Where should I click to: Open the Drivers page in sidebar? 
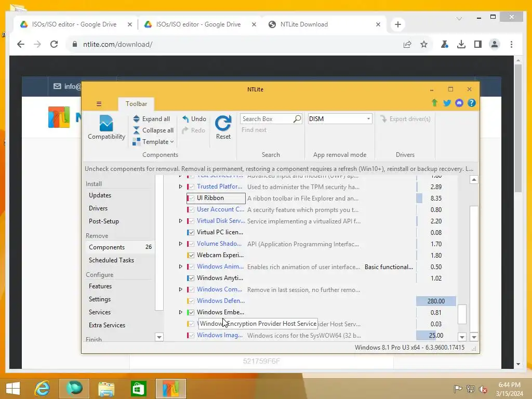tap(98, 208)
